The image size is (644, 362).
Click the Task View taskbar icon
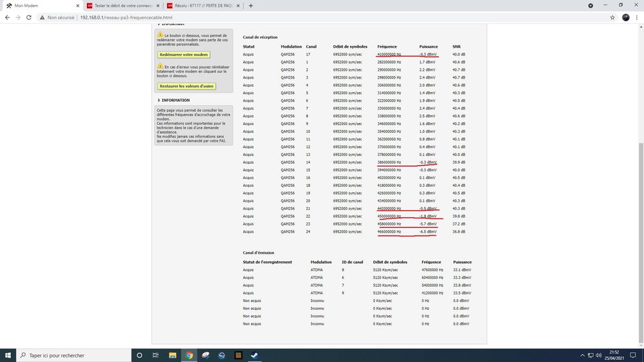click(x=155, y=355)
